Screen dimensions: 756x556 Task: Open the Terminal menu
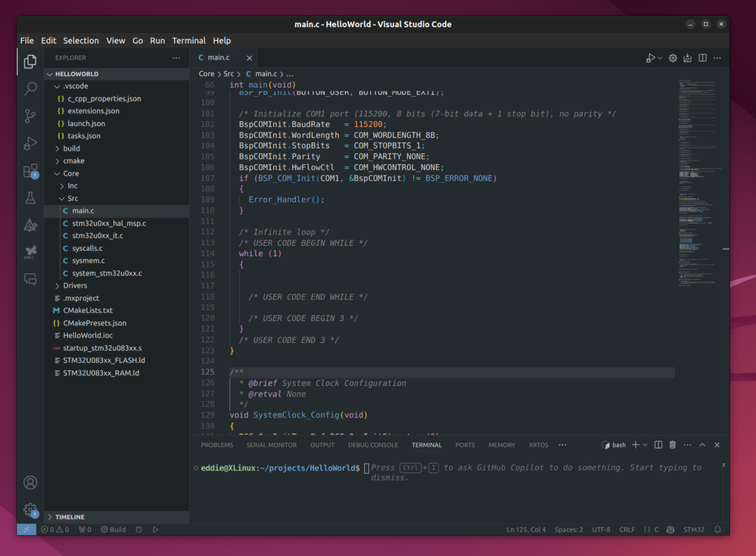[x=188, y=41]
